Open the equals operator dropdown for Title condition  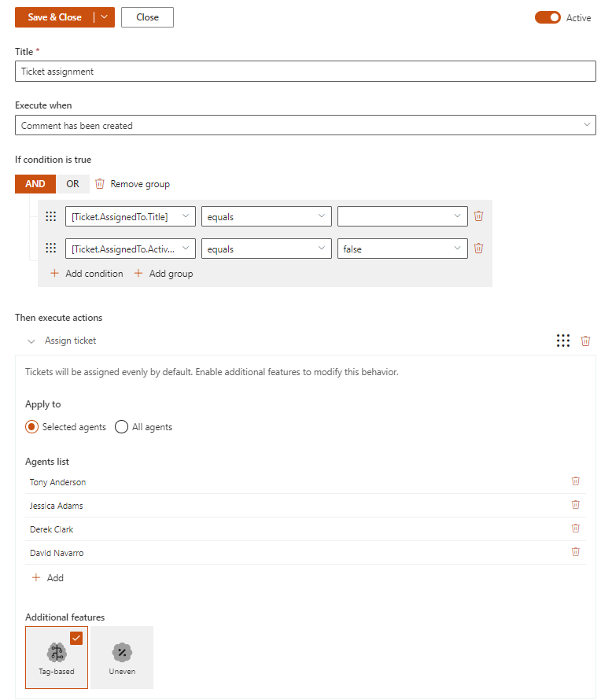[267, 216]
